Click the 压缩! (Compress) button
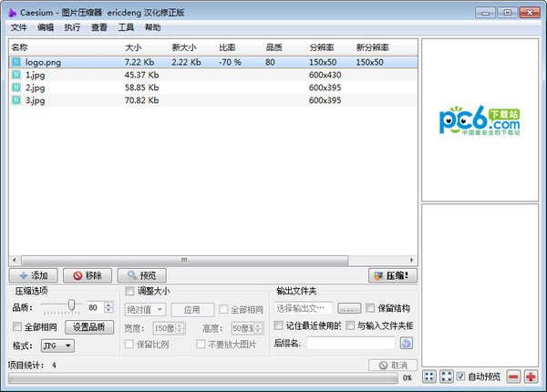The width and height of the screenshot is (547, 392). tap(391, 275)
